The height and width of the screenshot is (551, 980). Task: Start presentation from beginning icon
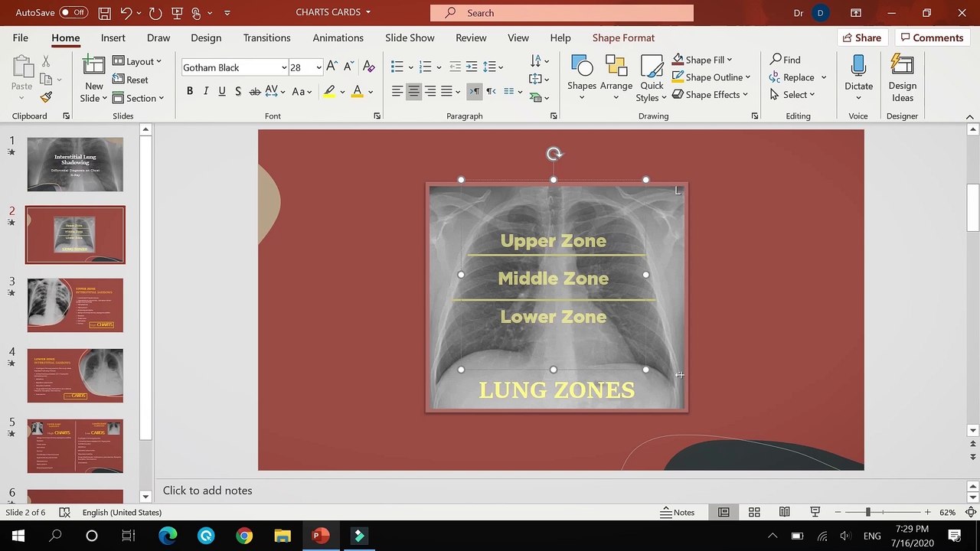[x=177, y=13]
